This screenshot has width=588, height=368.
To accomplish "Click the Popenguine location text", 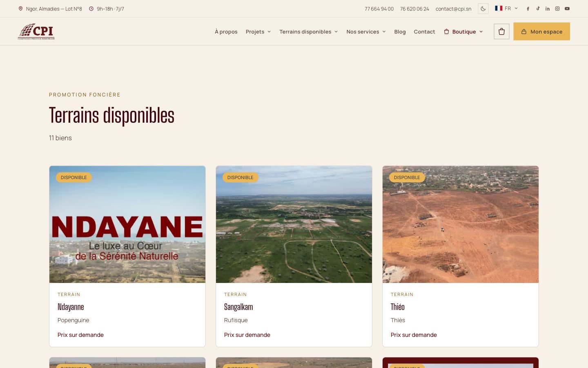I will pos(73,320).
